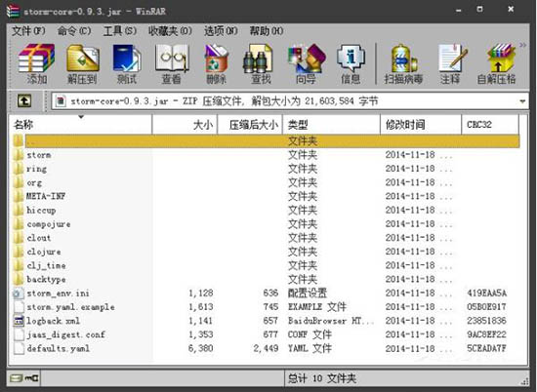Screen dimensions: 537x392
Task: Open the 收藏夹(O) menu
Action: 170,31
